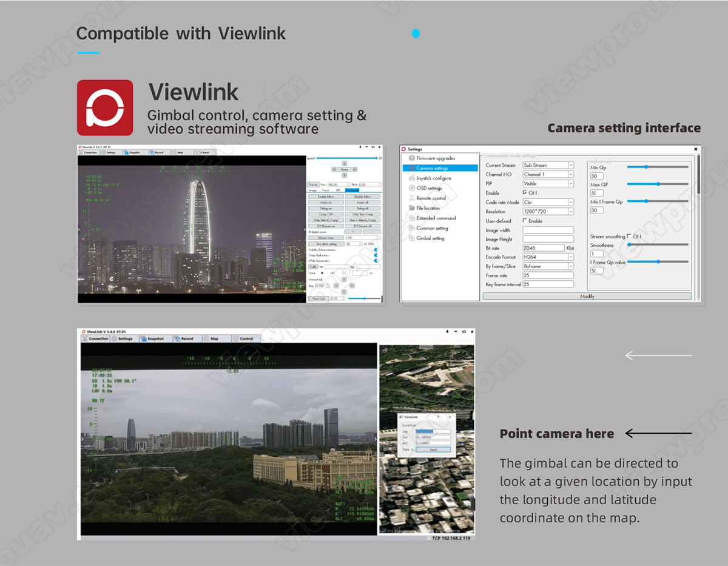Screen dimensions: 728x566
Task: Select the LRF radio button
Action: pos(345,273)
